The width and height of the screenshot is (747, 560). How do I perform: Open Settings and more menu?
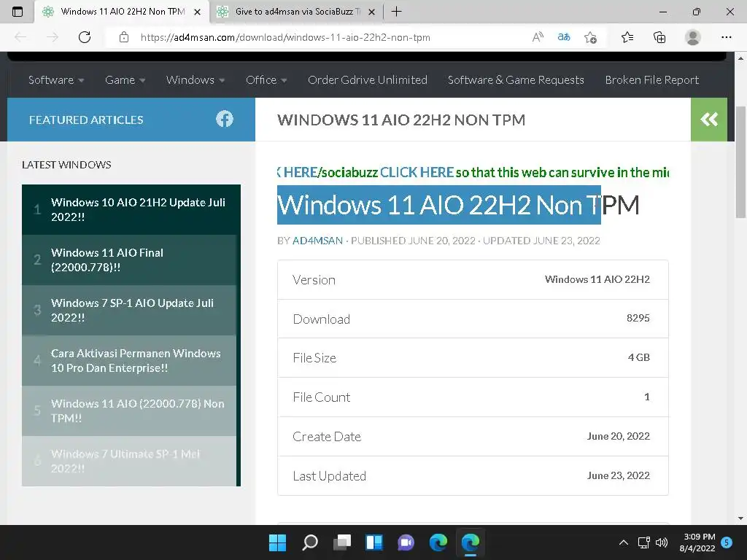click(726, 37)
